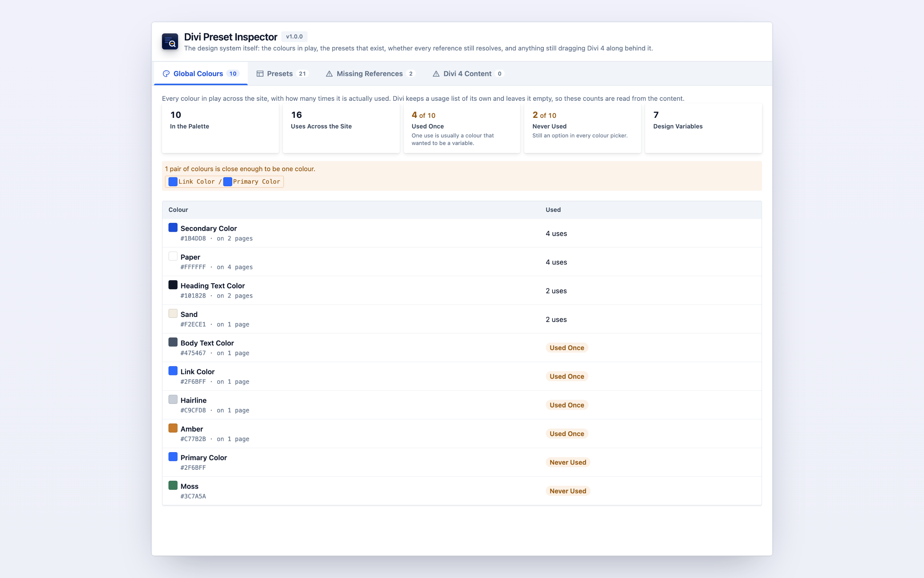The width and height of the screenshot is (924, 578).
Task: Click the 'Primary Color' name in table
Action: [203, 458]
